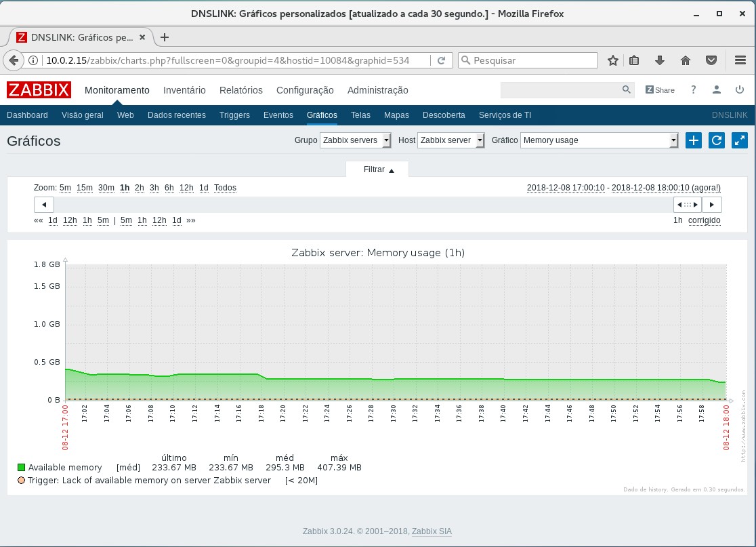Go to the Dashboard submenu
Viewport: 756px width, 547px height.
tap(28, 115)
